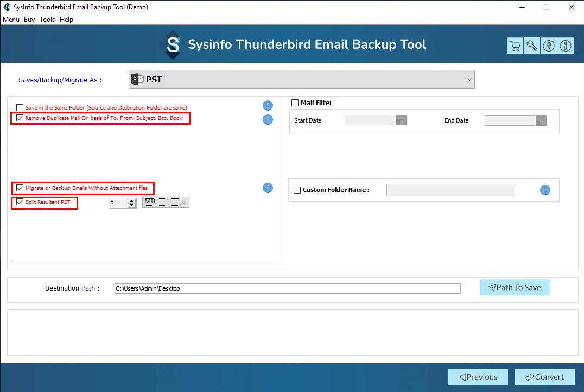Image resolution: width=584 pixels, height=392 pixels.
Task: Click the Previous button
Action: 478,377
